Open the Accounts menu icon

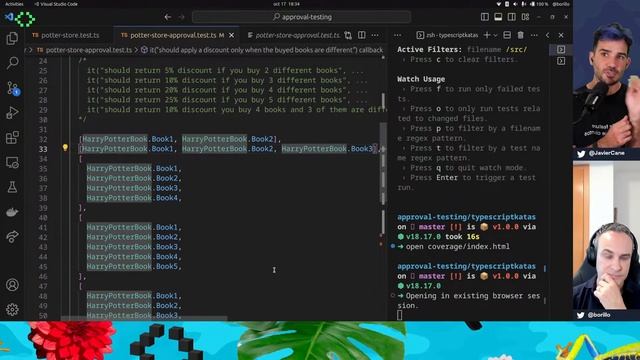pyautogui.click(x=12, y=284)
